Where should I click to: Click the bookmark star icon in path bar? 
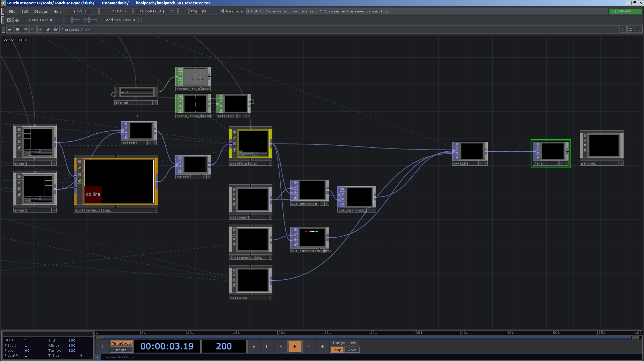[48, 29]
